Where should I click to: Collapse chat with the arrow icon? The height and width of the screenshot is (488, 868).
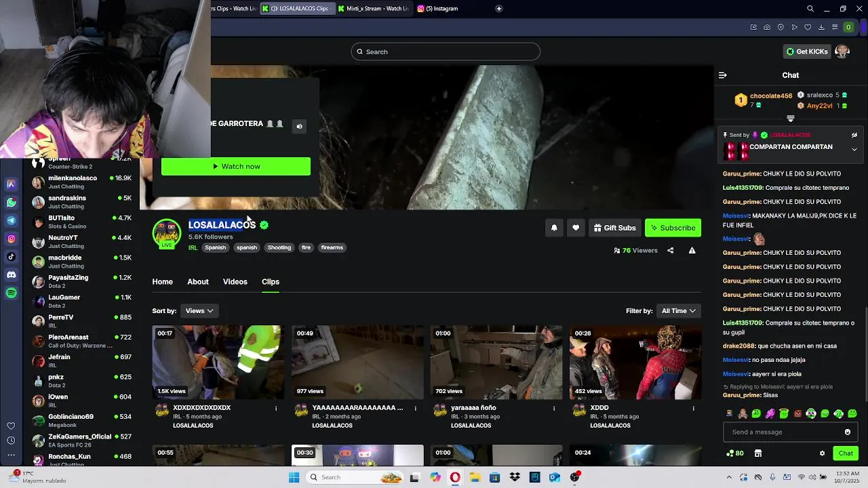(722, 75)
